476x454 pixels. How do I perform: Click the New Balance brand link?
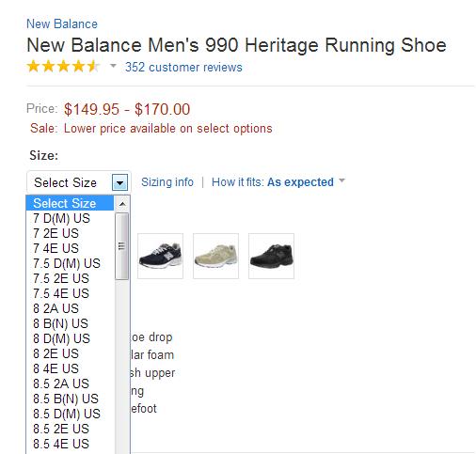pos(62,23)
